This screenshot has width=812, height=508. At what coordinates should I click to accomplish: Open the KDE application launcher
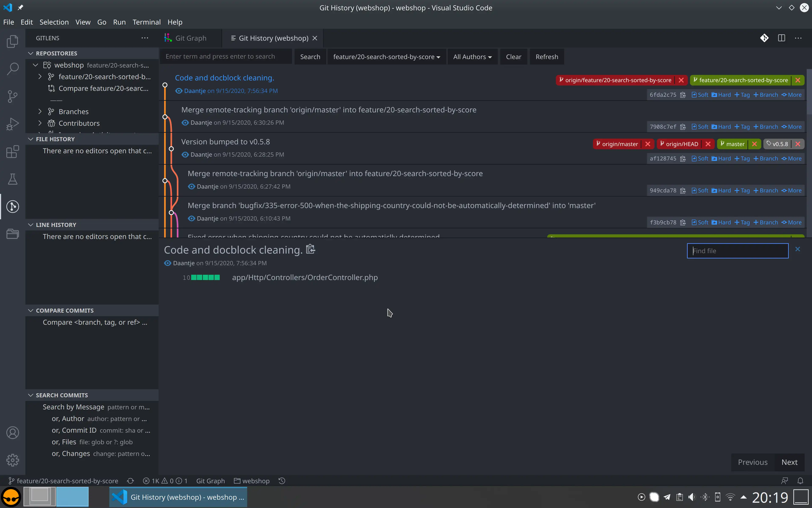(11, 497)
